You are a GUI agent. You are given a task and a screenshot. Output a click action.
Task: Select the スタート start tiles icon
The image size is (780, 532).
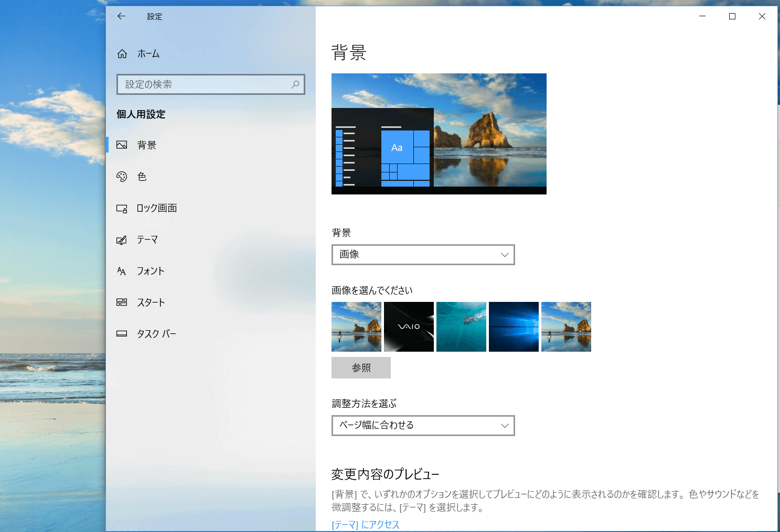point(122,302)
